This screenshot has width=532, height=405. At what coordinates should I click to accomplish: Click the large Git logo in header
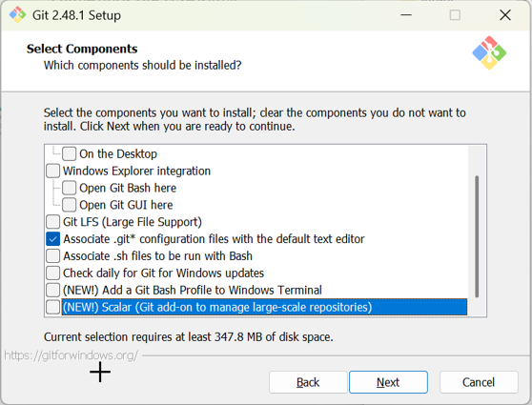[489, 53]
